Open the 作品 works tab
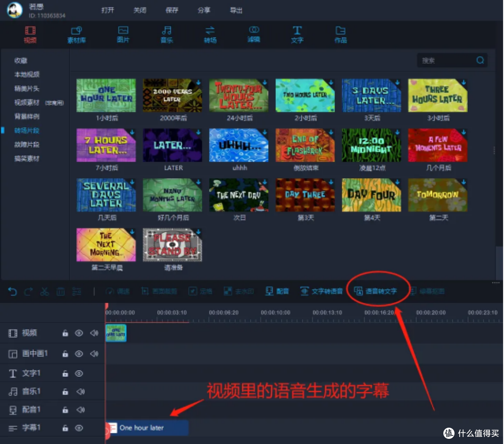Screen dimensions: 504x444 340,35
